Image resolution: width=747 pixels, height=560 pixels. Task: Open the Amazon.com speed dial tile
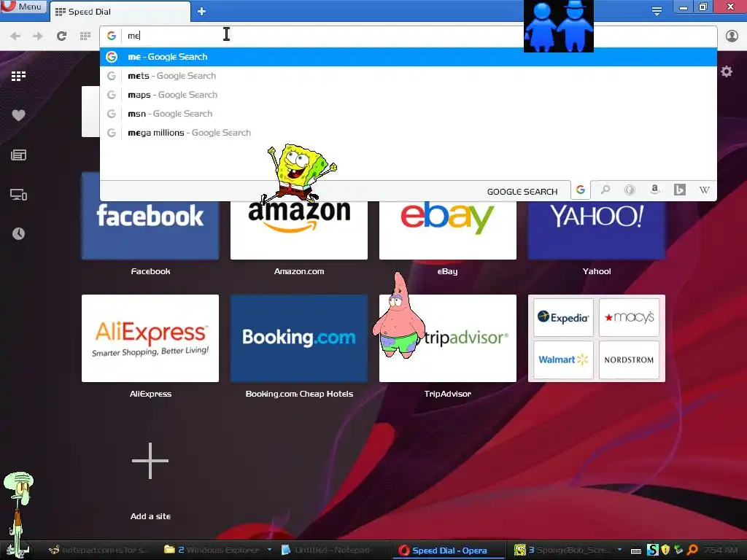[x=299, y=230]
